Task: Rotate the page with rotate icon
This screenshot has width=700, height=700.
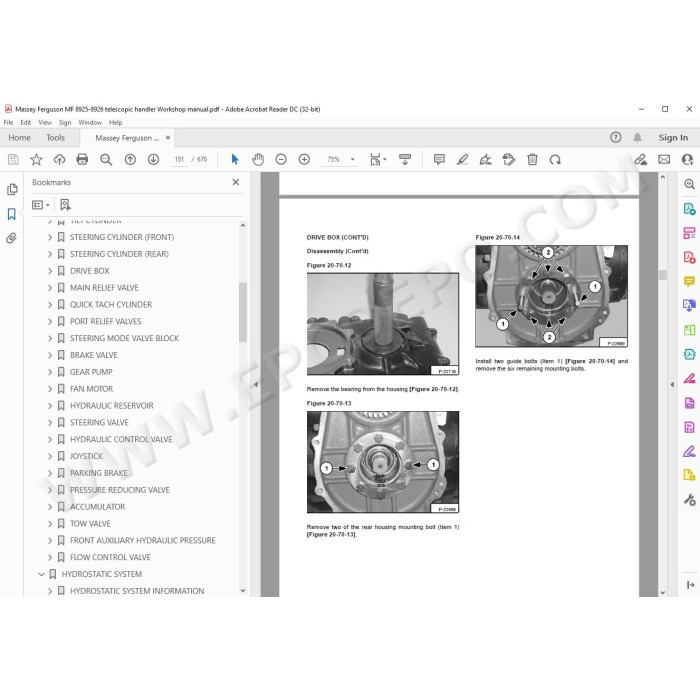Action: 555,159
